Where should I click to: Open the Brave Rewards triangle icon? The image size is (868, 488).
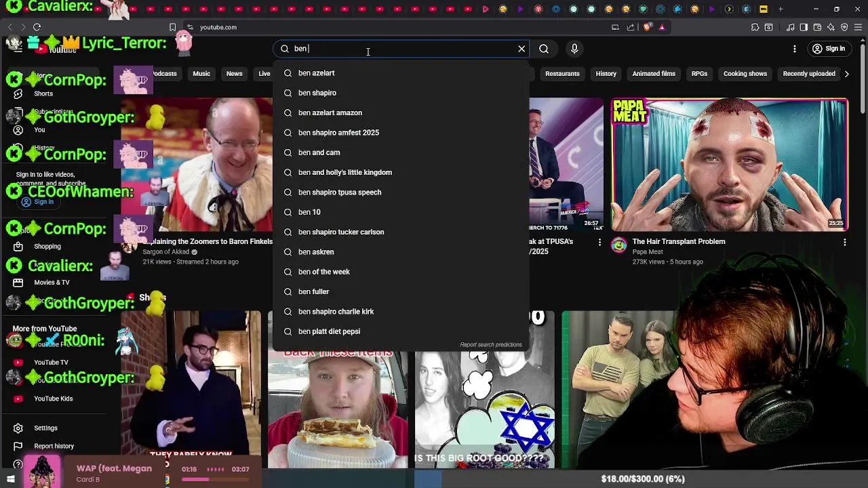tap(662, 27)
